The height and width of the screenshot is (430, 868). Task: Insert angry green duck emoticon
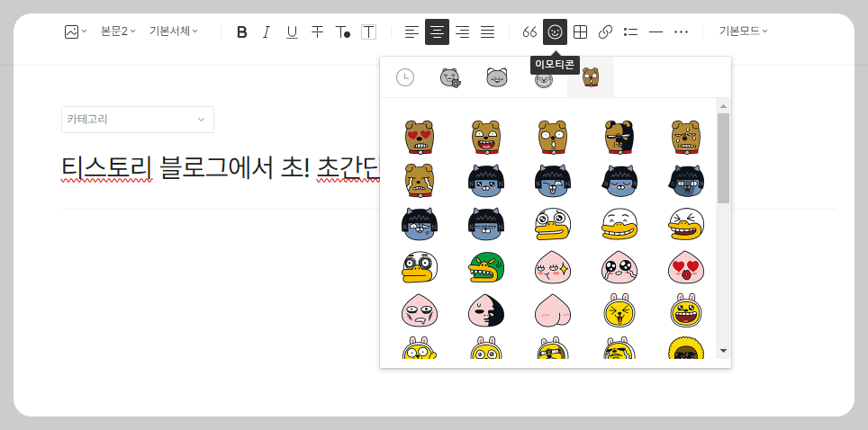point(486,267)
